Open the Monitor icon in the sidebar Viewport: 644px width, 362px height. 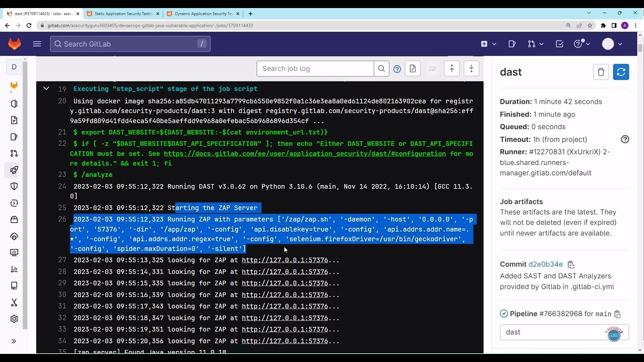(14, 253)
